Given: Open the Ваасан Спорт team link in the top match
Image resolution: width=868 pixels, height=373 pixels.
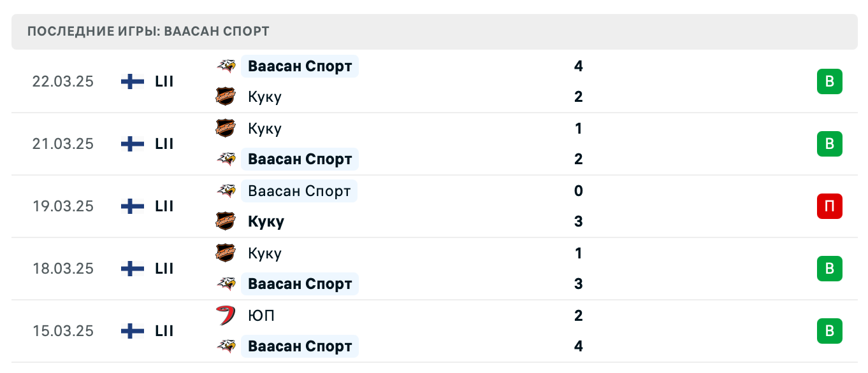Looking at the screenshot, I should [300, 66].
